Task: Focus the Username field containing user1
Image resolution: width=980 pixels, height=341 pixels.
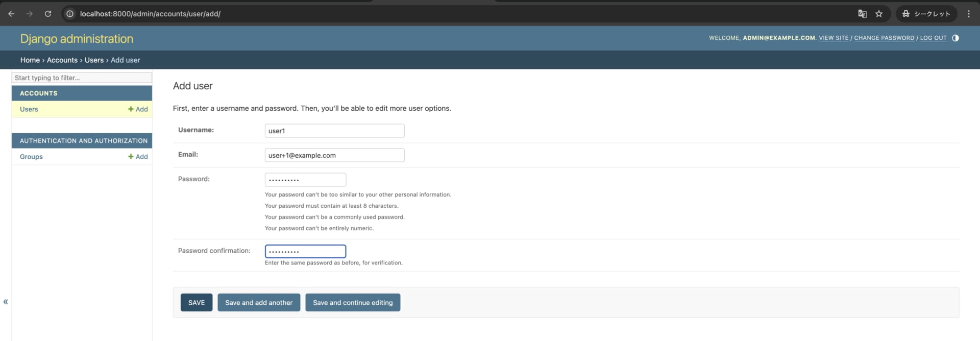Action: (x=334, y=131)
